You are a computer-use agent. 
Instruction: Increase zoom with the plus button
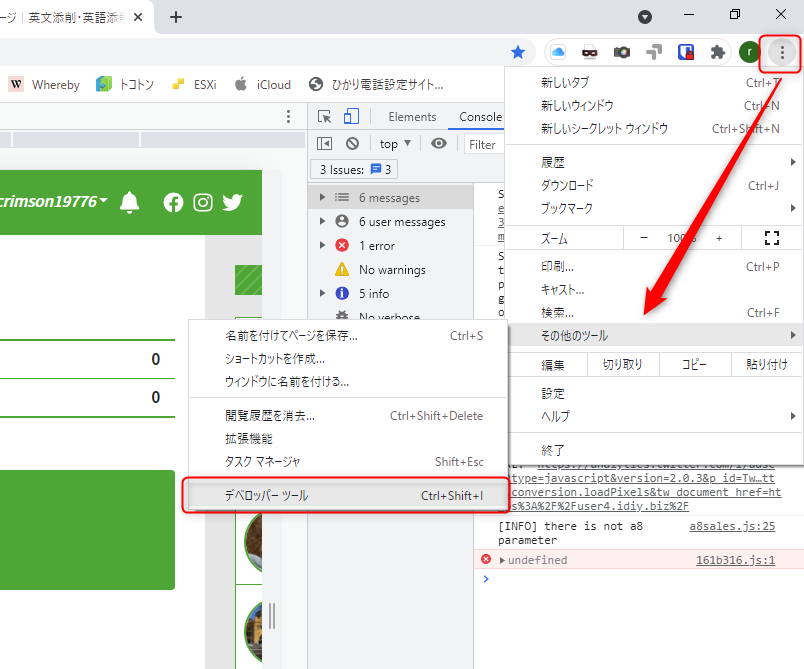point(719,238)
